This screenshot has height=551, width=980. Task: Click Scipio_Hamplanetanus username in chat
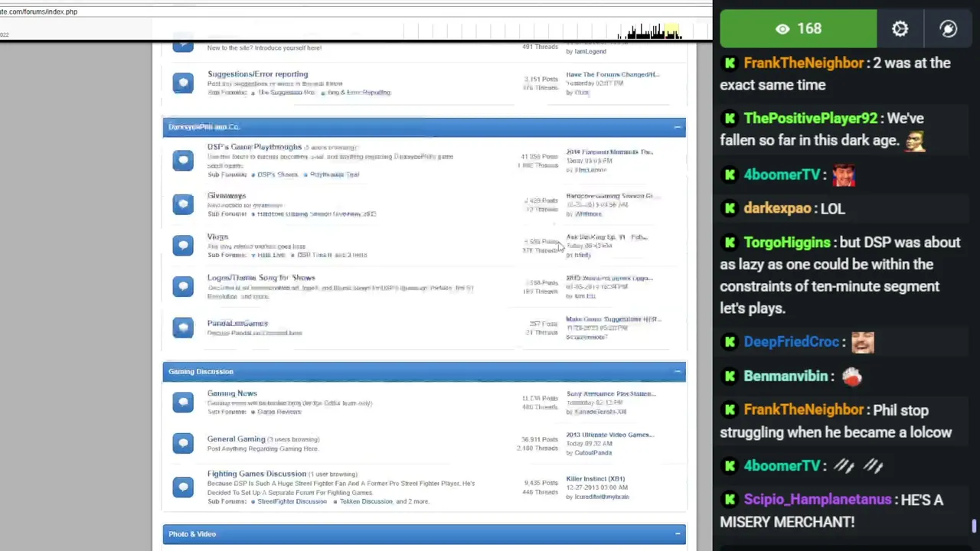818,500
